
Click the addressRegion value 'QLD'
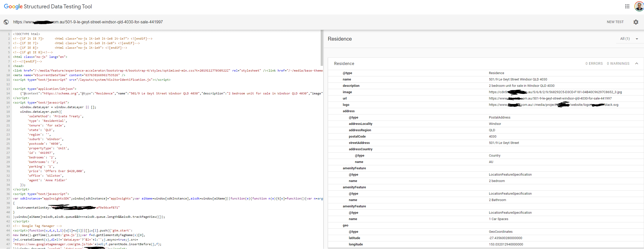[x=492, y=130]
